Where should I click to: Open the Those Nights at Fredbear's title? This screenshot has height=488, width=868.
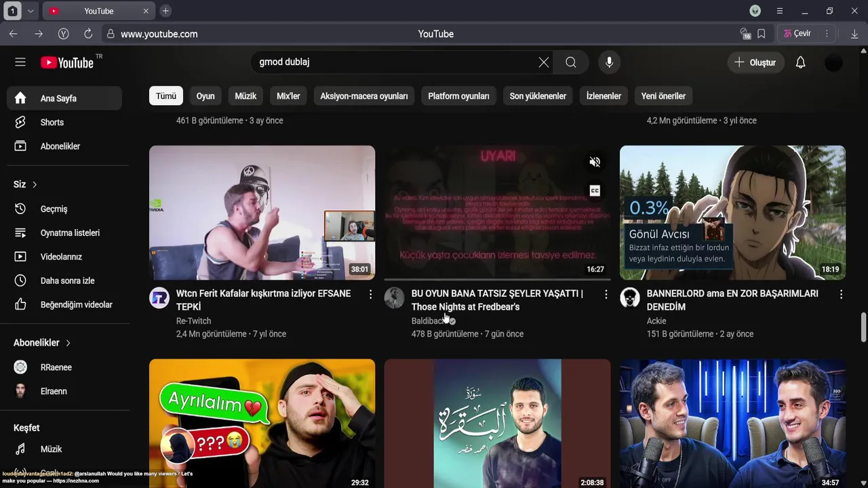tap(497, 300)
